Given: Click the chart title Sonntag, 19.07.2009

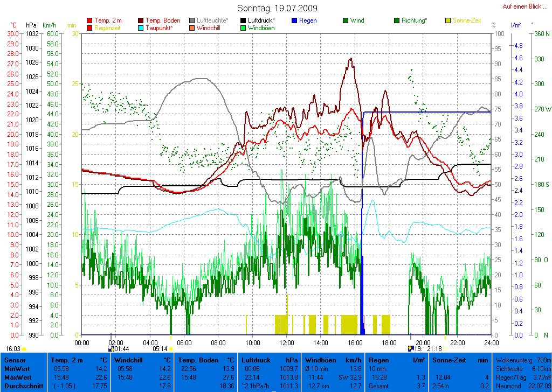Looking at the screenshot, I should pos(277,9).
